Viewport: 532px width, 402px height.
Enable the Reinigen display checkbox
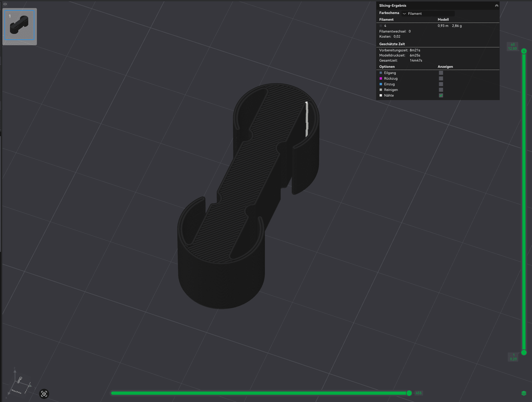tap(441, 90)
